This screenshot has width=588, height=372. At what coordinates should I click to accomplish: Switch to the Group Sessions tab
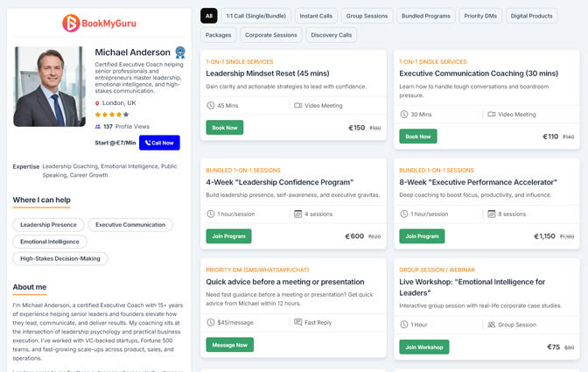coord(367,16)
